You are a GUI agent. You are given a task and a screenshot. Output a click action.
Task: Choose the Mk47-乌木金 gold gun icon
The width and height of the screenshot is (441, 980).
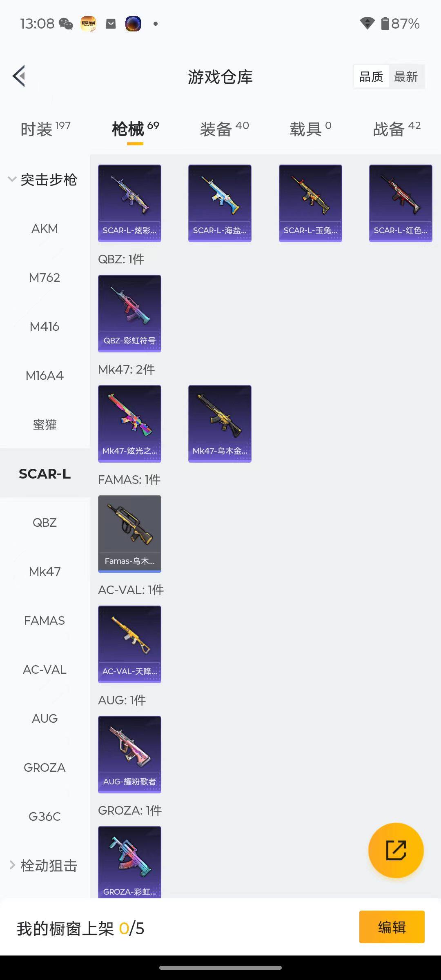click(x=220, y=423)
